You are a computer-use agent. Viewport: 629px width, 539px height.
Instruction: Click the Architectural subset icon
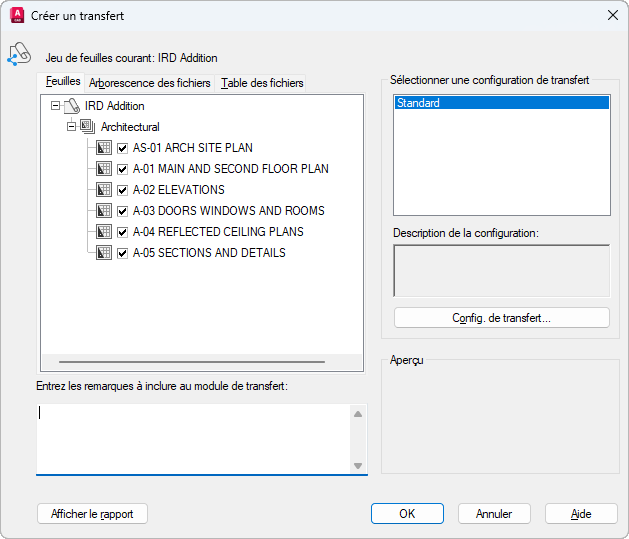point(87,127)
